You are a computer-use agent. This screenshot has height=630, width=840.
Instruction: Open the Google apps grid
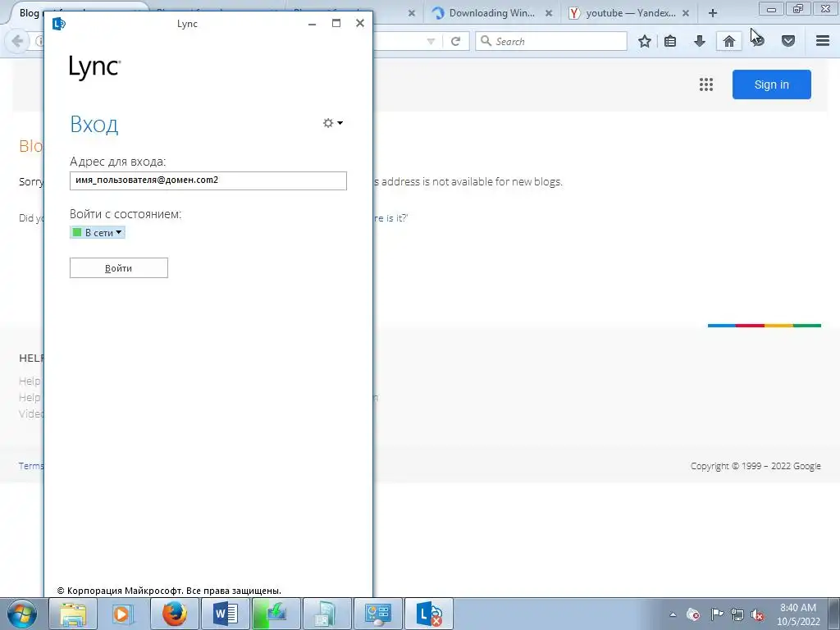pos(706,84)
